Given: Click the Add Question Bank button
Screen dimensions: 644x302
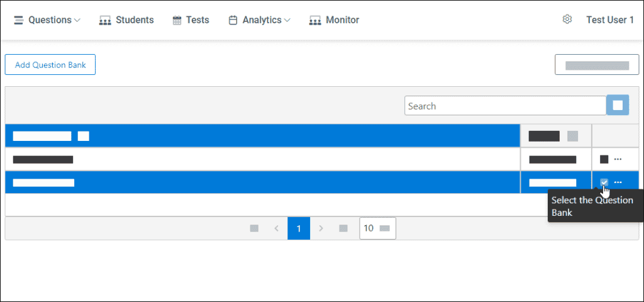Looking at the screenshot, I should pos(50,65).
